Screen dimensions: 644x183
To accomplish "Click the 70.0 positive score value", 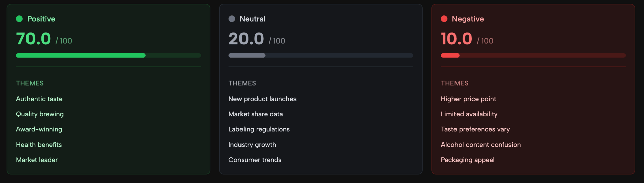I will point(34,39).
